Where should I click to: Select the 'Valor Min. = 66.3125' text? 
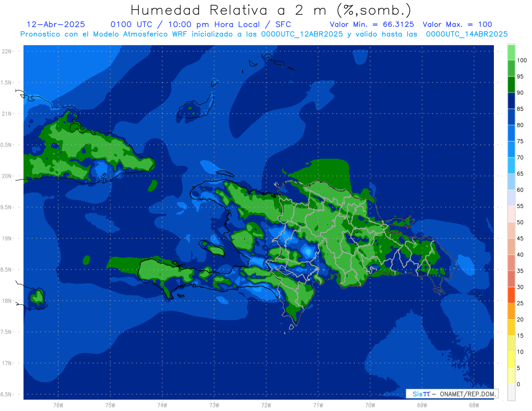click(372, 24)
